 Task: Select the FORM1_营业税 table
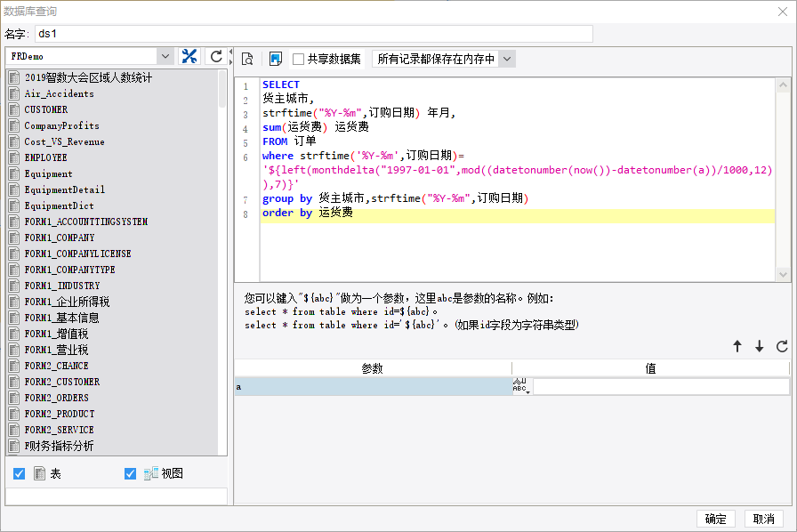click(x=56, y=350)
